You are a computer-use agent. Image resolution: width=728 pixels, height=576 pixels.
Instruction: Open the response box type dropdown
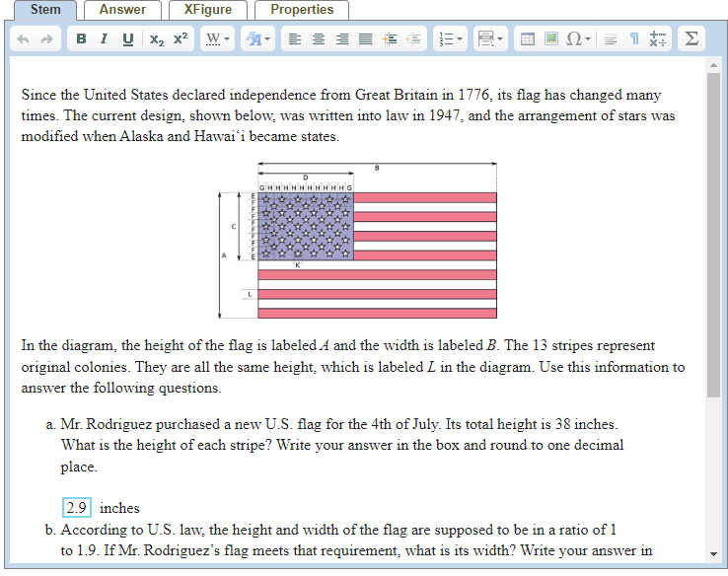click(x=490, y=38)
